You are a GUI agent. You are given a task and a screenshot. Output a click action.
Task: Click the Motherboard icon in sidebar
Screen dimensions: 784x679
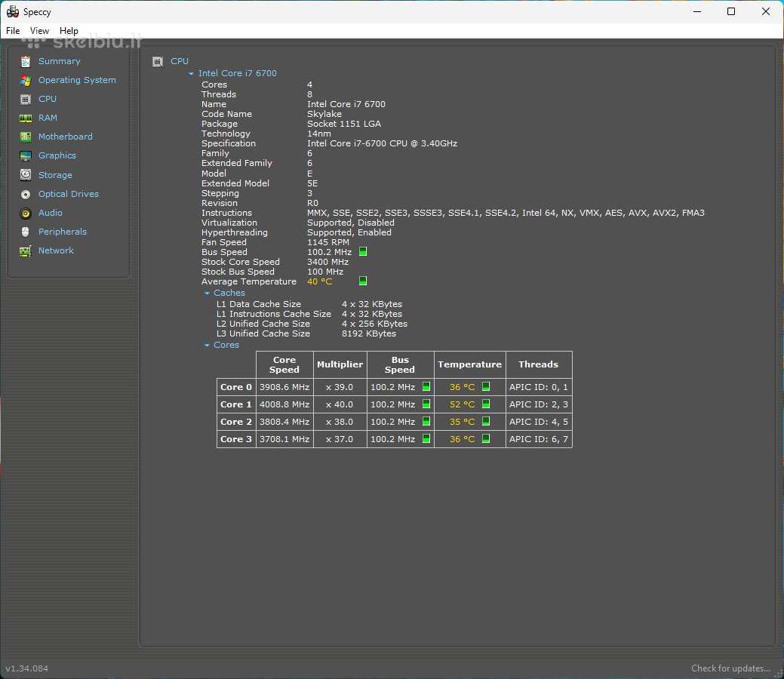pyautogui.click(x=26, y=137)
